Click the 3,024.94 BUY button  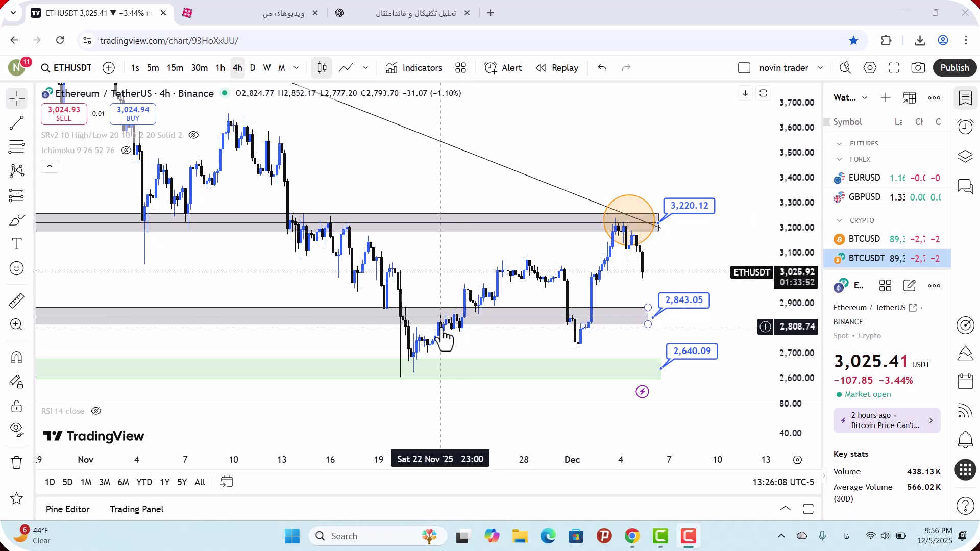(133, 114)
